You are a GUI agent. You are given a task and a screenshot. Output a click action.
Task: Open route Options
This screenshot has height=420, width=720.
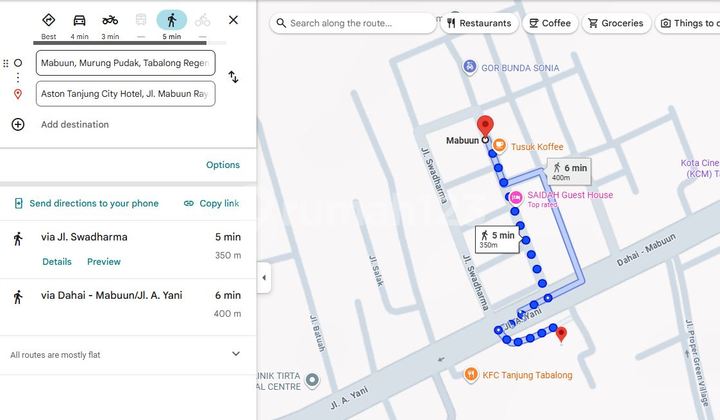click(x=222, y=165)
